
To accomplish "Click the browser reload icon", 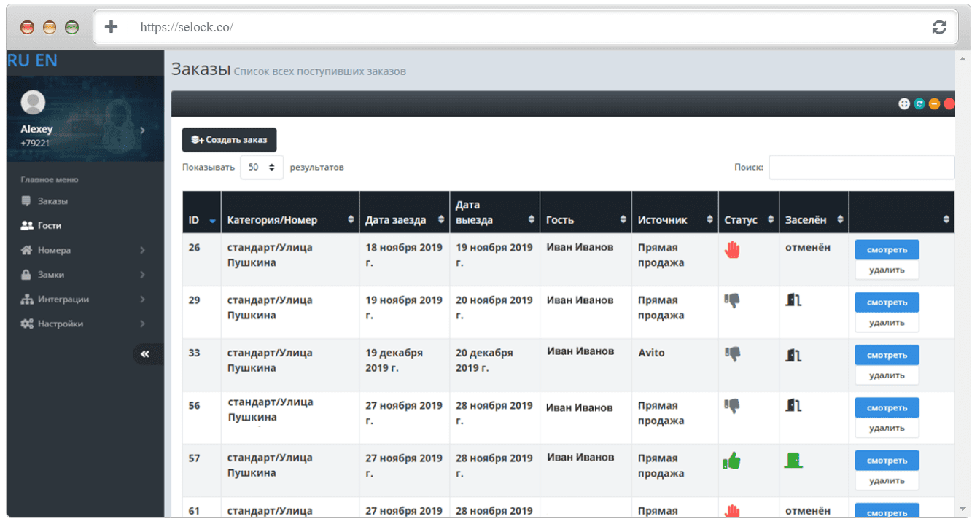I will coord(939,27).
